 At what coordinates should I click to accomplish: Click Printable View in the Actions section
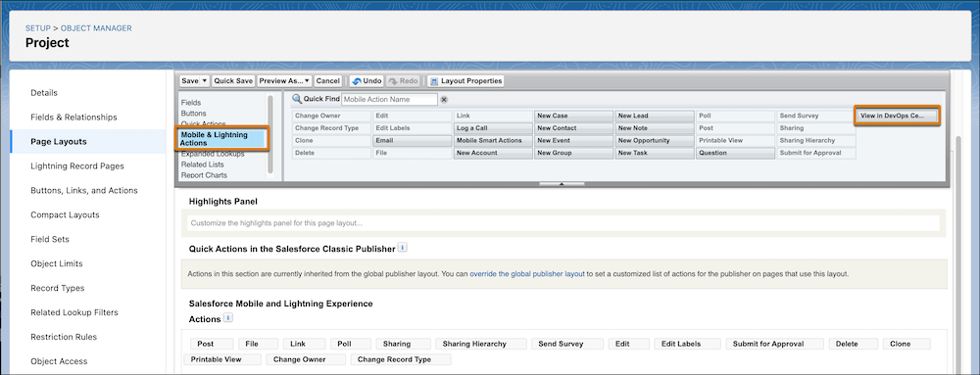point(221,359)
